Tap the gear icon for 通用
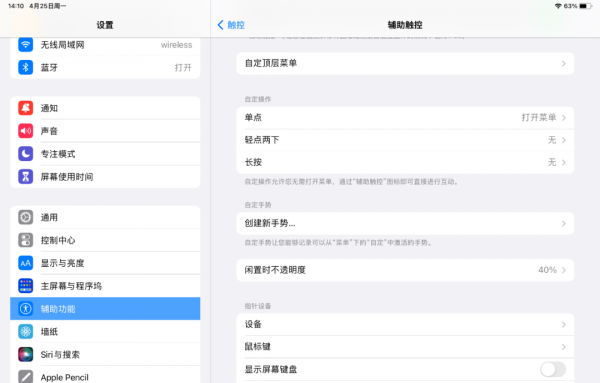The height and width of the screenshot is (383, 600). tap(26, 217)
